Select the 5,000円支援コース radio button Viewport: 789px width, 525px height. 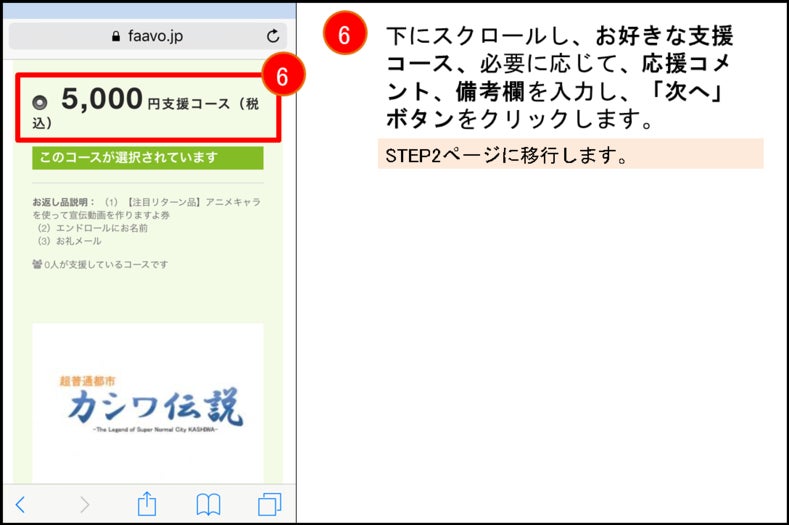(39, 103)
